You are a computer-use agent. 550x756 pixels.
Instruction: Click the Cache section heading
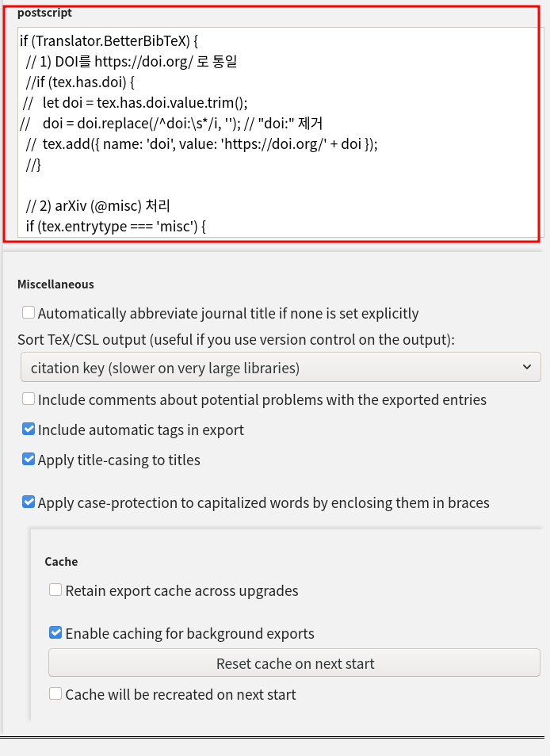coord(61,561)
